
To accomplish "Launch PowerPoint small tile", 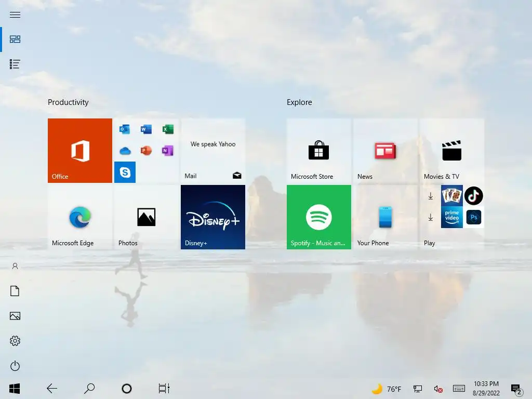I will pos(146,150).
